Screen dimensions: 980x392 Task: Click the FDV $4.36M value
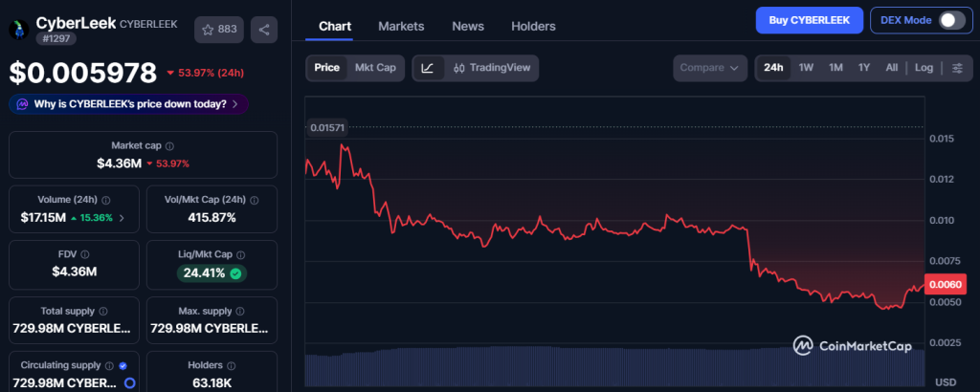click(x=75, y=272)
